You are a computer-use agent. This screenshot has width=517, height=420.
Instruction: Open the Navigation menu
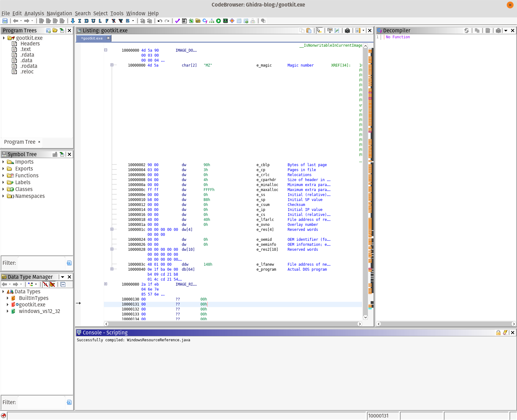coord(59,13)
